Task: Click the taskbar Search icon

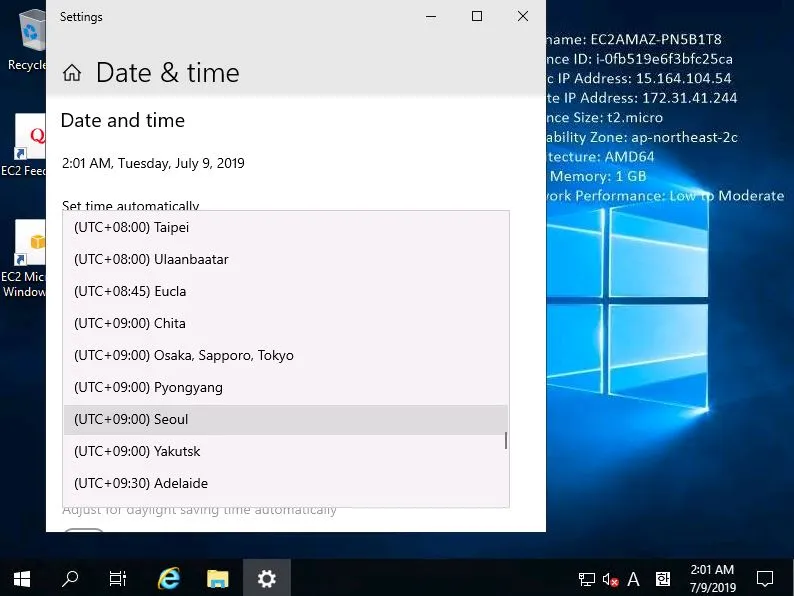Action: click(70, 578)
